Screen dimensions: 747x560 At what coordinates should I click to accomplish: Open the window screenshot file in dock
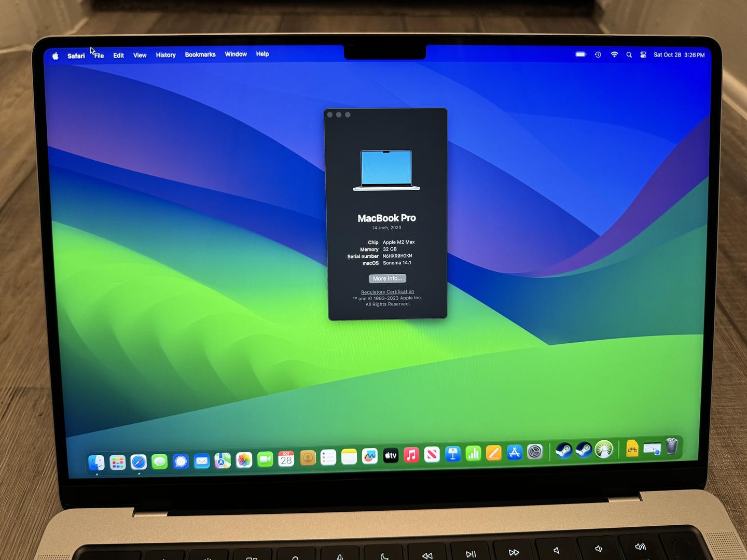pos(652,448)
